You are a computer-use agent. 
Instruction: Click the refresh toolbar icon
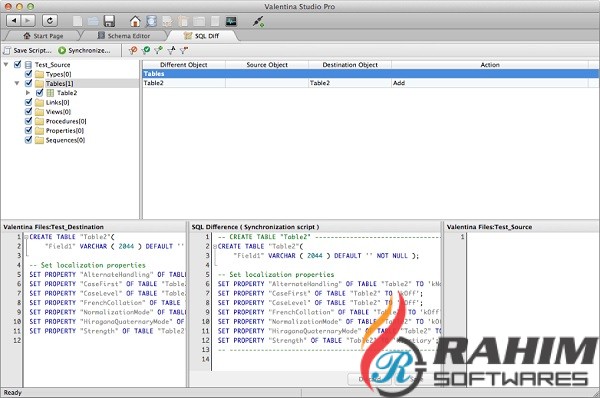point(50,21)
